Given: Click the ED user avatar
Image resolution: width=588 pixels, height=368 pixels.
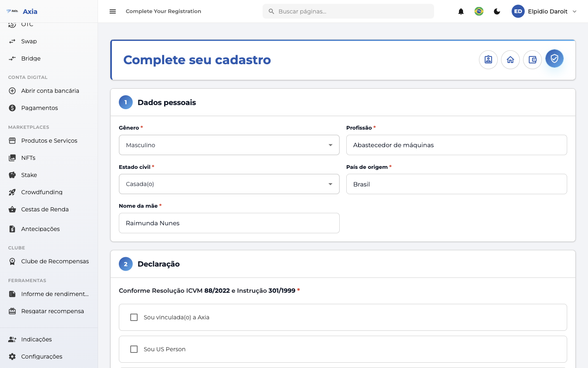Looking at the screenshot, I should pos(518,11).
